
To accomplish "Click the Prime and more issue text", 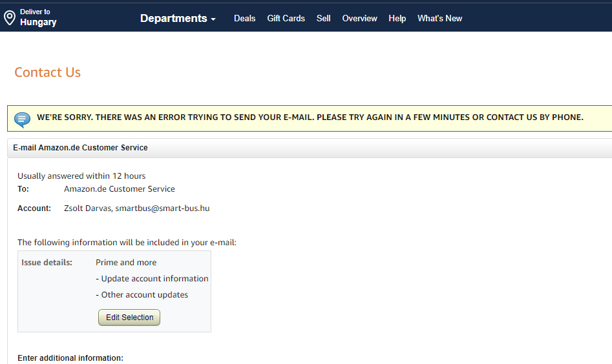I will coord(126,262).
